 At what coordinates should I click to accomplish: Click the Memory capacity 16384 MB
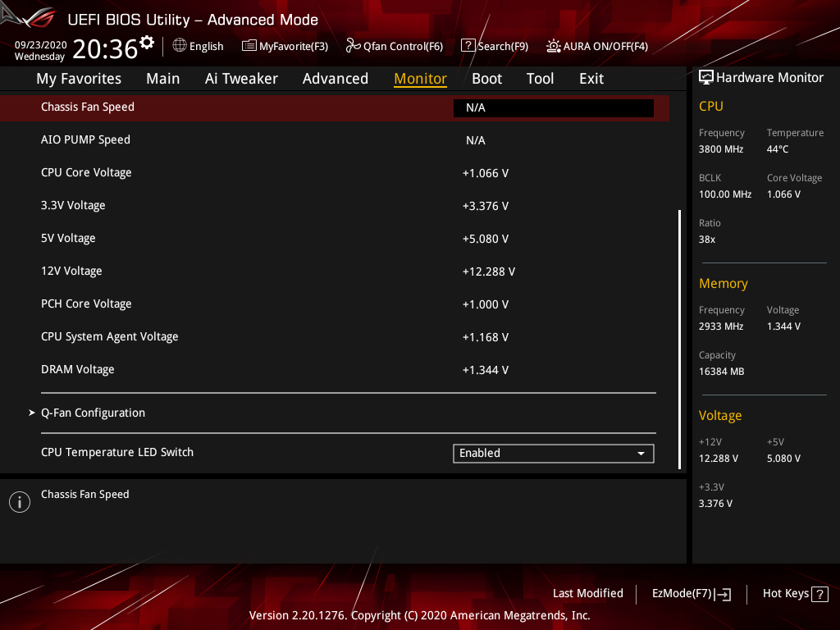point(721,372)
